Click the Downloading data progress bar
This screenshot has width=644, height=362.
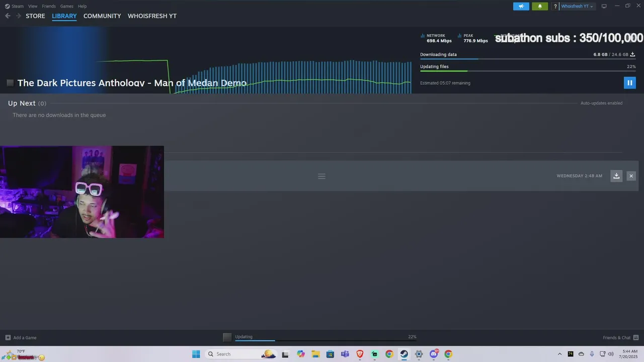(x=528, y=59)
